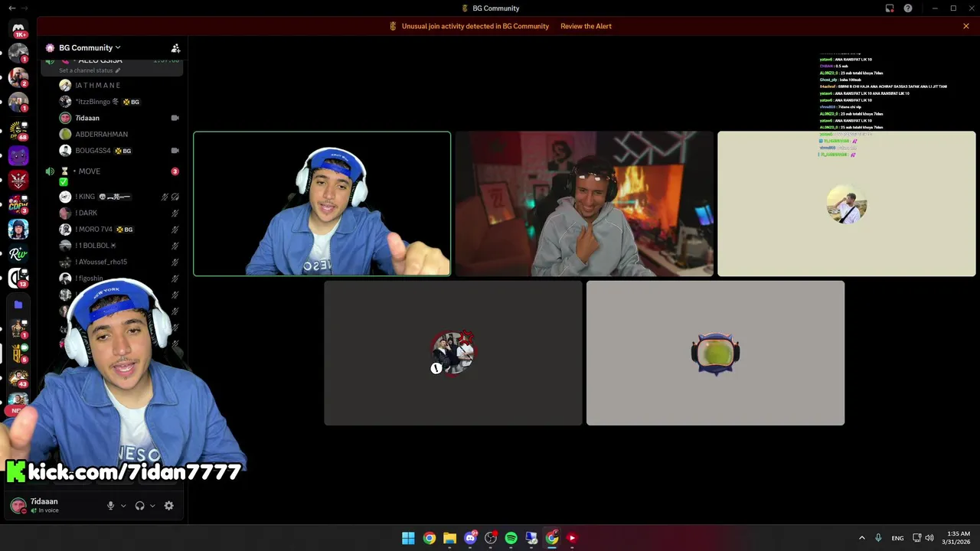Focus dark tile with group-photo avatar
980x551 pixels.
[453, 353]
